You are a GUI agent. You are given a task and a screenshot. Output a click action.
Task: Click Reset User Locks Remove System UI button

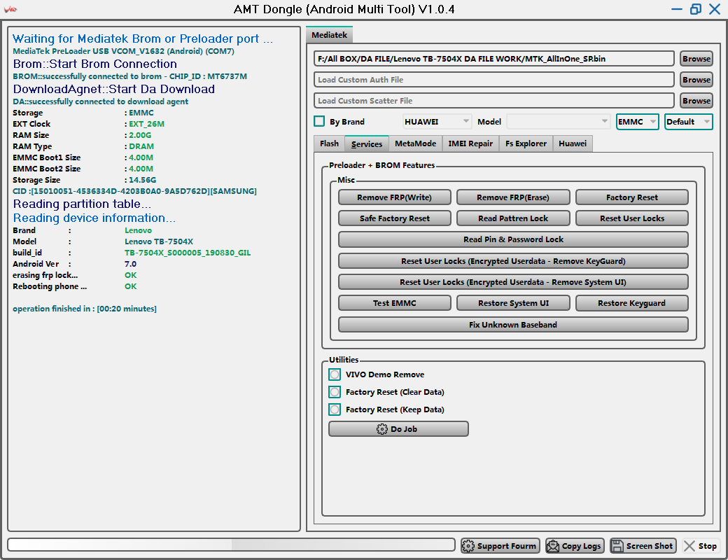513,282
